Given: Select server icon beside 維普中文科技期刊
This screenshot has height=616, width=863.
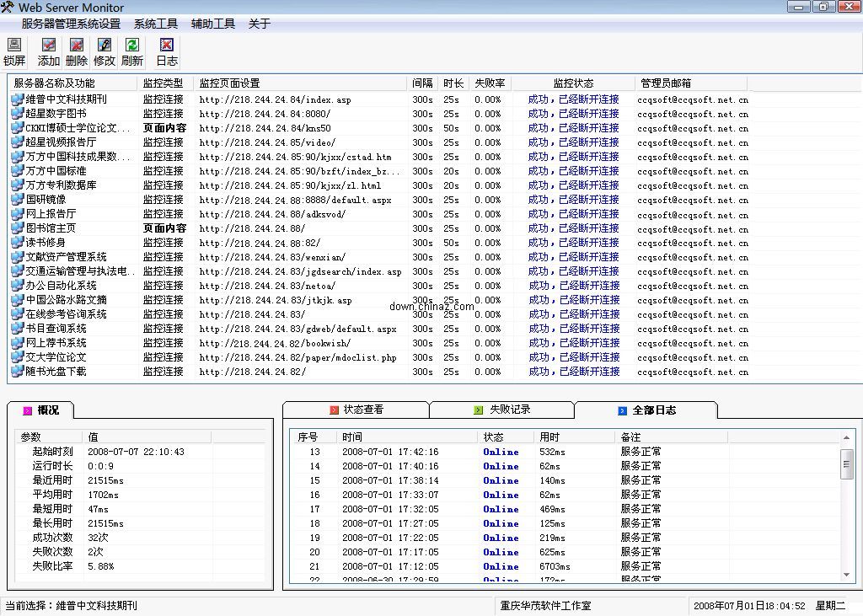Looking at the screenshot, I should [x=17, y=99].
